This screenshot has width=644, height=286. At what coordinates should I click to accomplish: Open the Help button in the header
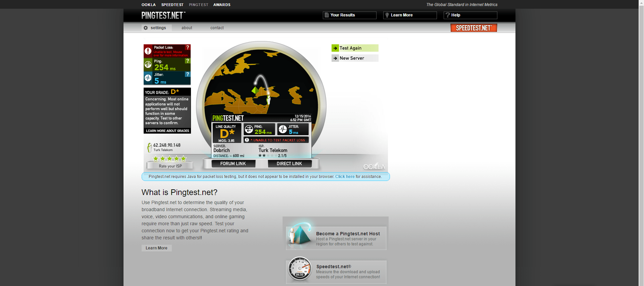point(470,15)
